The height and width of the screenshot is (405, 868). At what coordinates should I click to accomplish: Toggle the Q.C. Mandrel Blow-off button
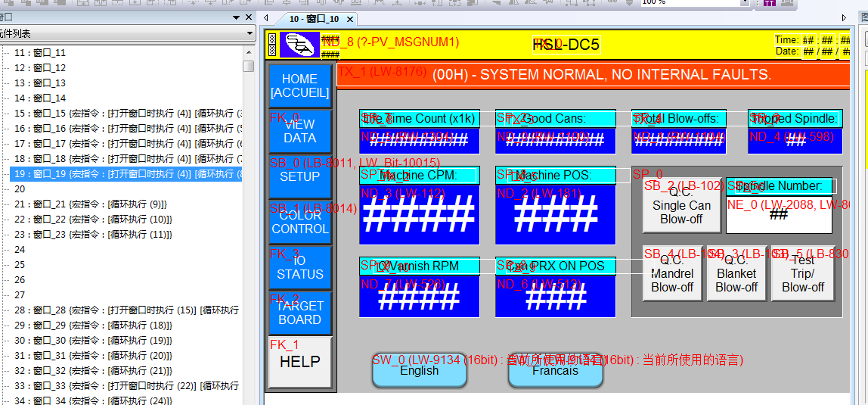[672, 275]
